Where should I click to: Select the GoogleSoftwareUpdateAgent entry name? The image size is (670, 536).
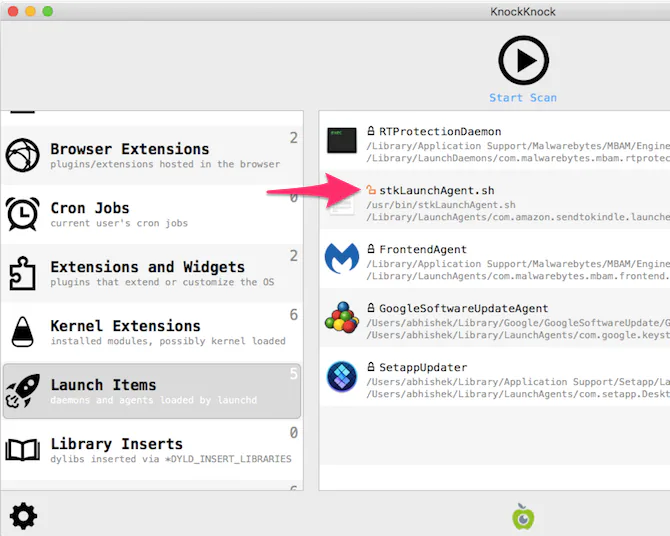click(464, 308)
